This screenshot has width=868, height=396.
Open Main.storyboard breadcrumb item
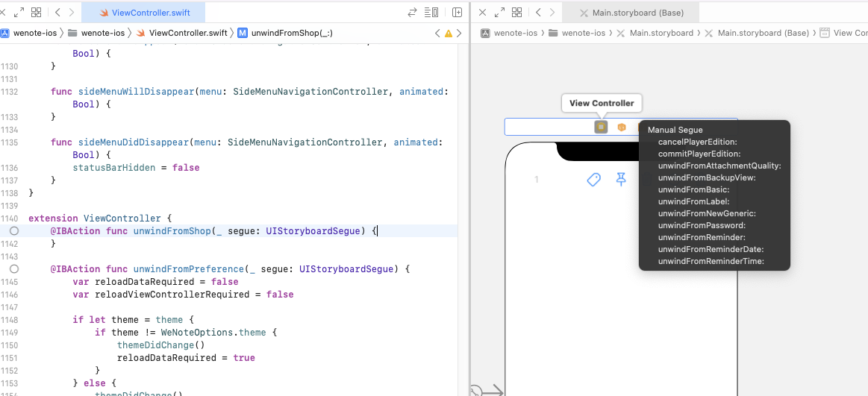[x=655, y=33]
